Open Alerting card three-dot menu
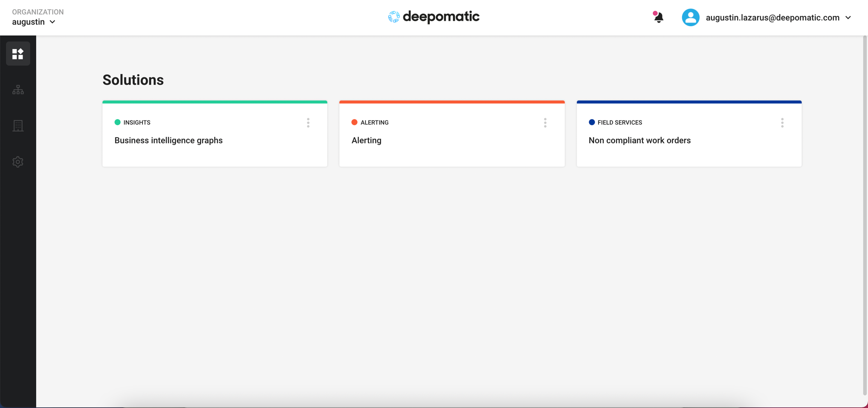The width and height of the screenshot is (868, 408). 545,123
